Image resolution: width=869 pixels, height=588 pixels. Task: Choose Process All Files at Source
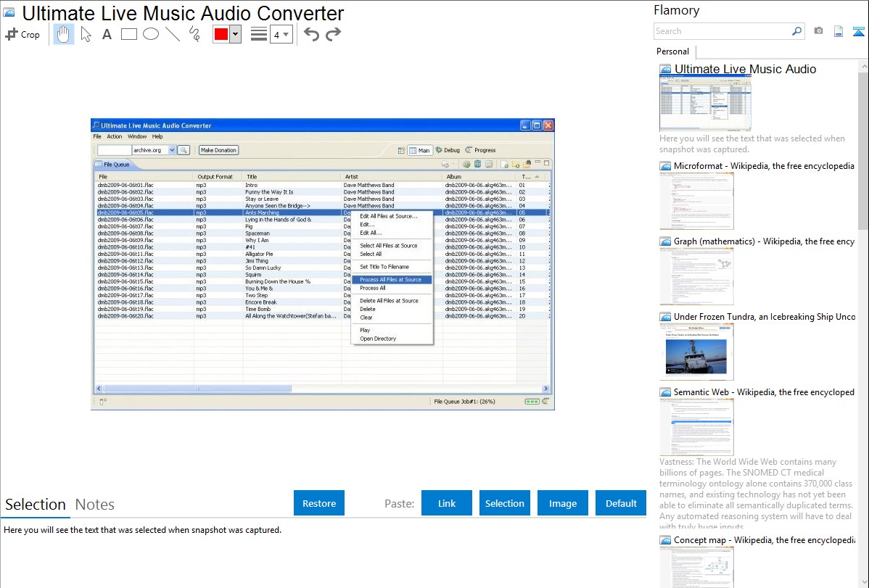tap(391, 280)
